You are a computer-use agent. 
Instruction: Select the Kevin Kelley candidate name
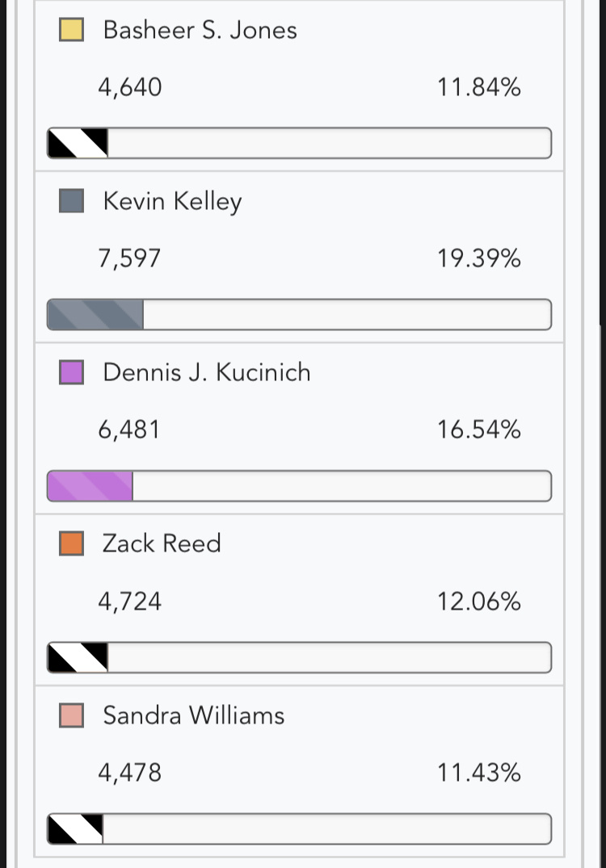click(x=172, y=202)
